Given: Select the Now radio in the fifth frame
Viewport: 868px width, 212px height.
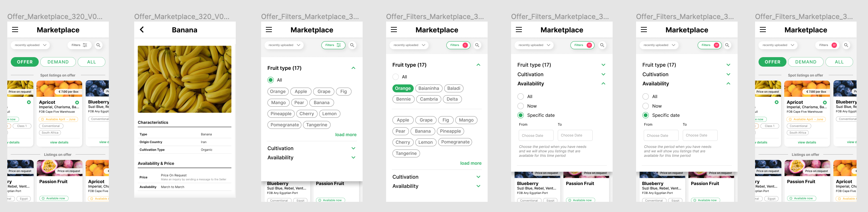Looking at the screenshot, I should tap(521, 106).
